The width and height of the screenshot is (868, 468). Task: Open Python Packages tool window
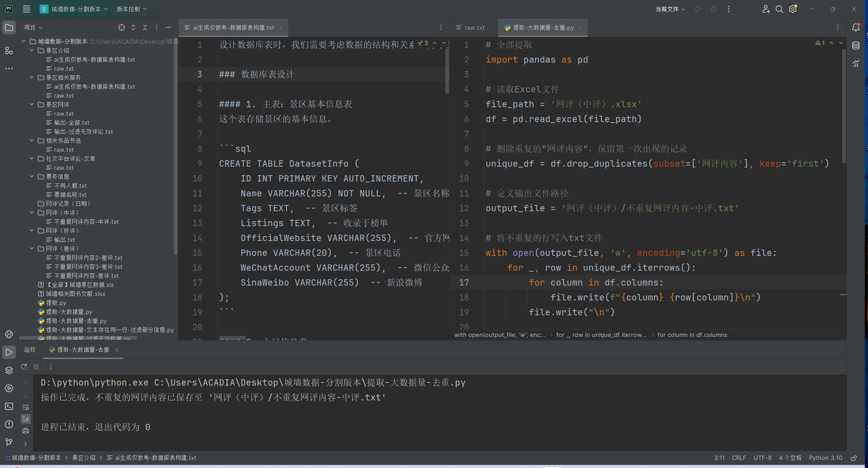pyautogui.click(x=9, y=370)
